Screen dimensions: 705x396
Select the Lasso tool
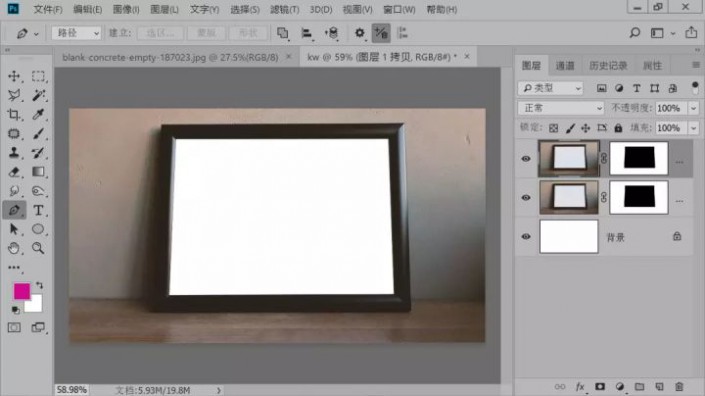14,95
